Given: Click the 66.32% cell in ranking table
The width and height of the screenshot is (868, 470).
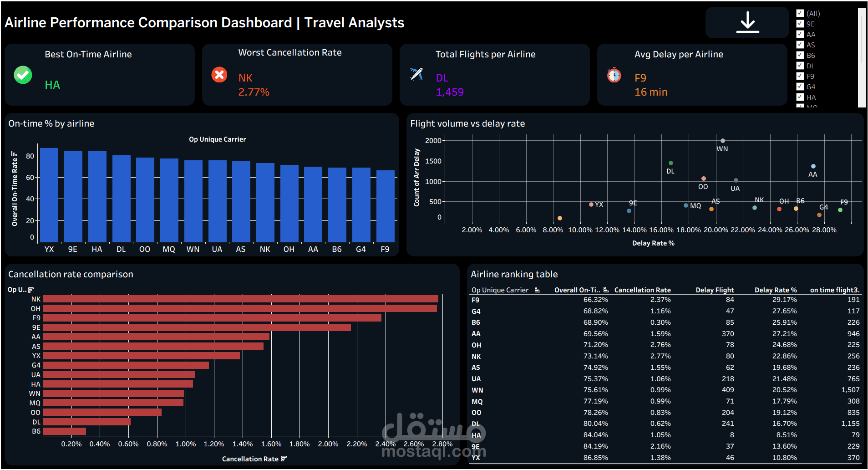Looking at the screenshot, I should click(x=595, y=300).
